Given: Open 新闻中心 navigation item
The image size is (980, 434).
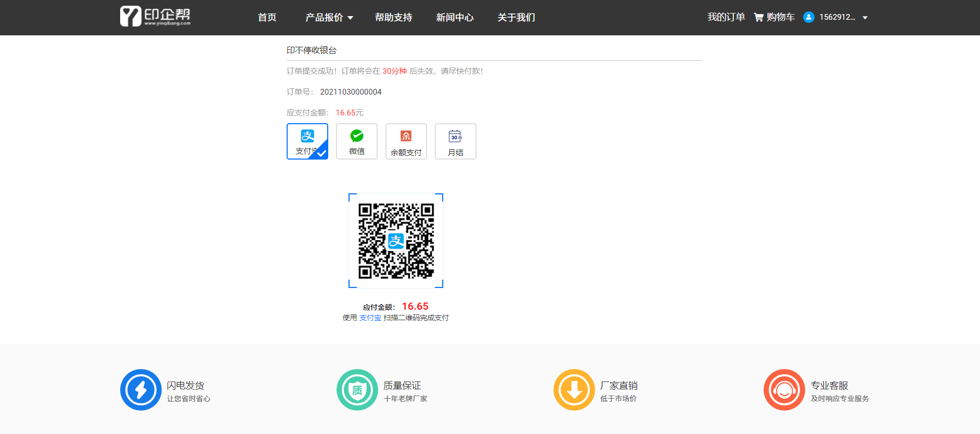Looking at the screenshot, I should point(455,18).
